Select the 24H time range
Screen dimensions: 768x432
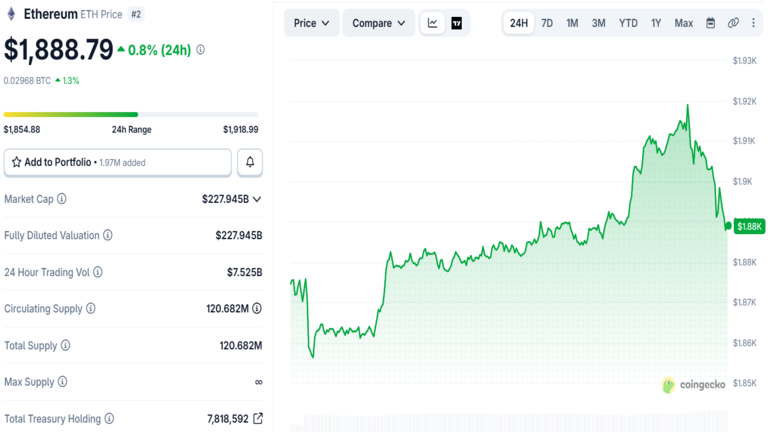(519, 23)
